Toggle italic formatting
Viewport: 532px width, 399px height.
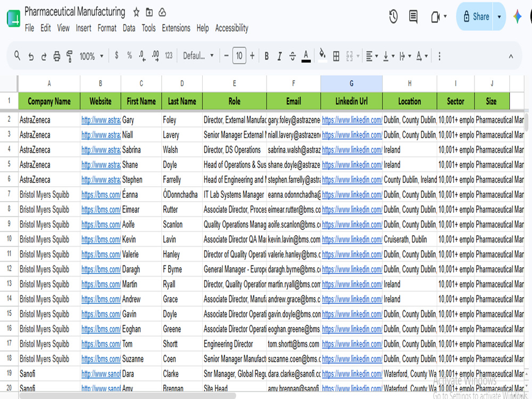[x=280, y=56]
